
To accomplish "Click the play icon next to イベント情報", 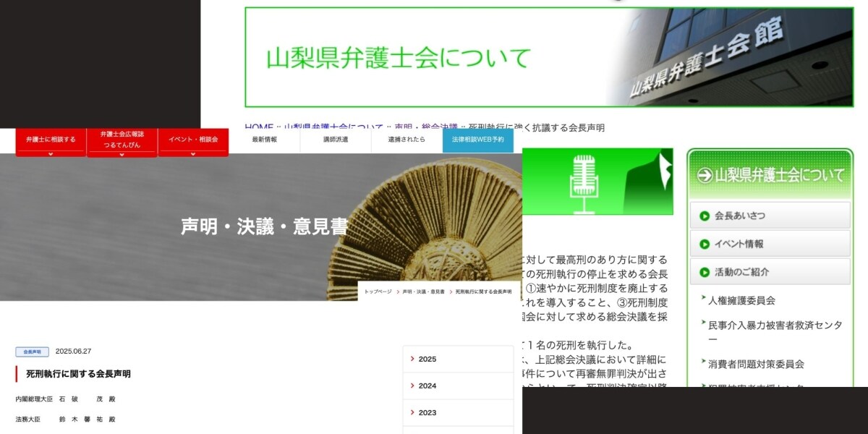I will tap(703, 244).
